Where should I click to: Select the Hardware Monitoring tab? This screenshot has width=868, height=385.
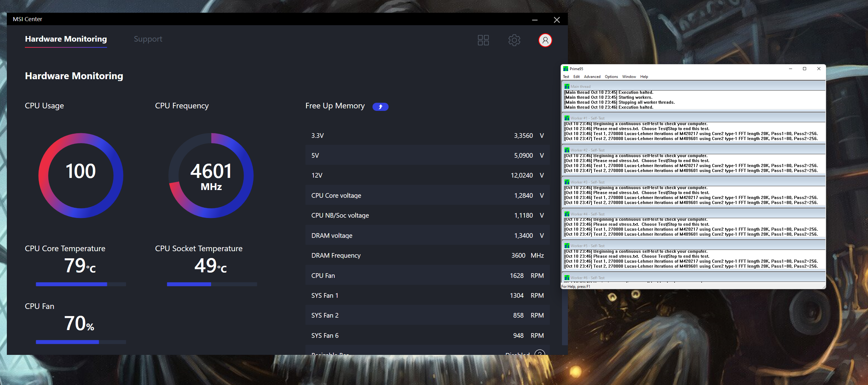[x=66, y=39]
